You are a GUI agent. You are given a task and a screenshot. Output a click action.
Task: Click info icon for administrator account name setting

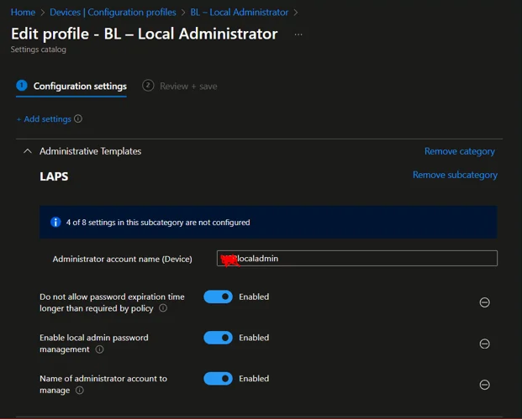pos(80,391)
